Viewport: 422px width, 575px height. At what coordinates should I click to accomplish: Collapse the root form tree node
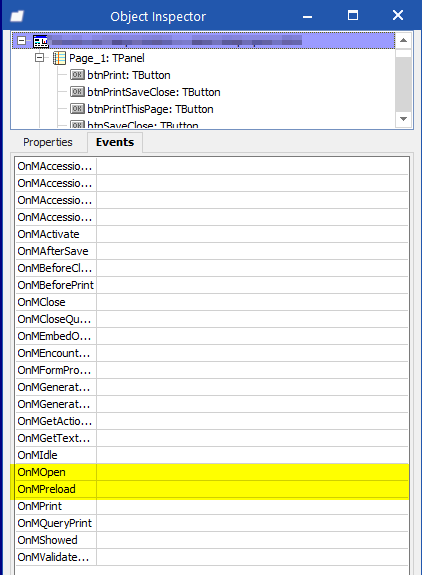(x=22, y=41)
